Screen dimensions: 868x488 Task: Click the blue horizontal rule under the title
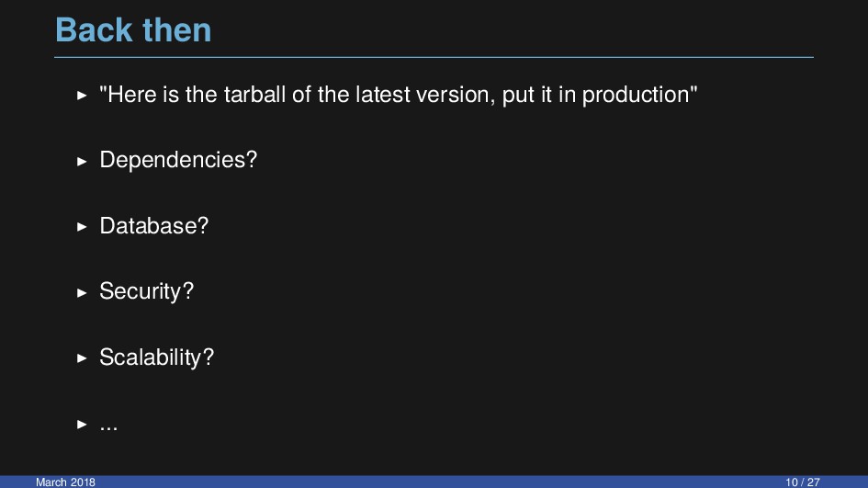point(434,57)
